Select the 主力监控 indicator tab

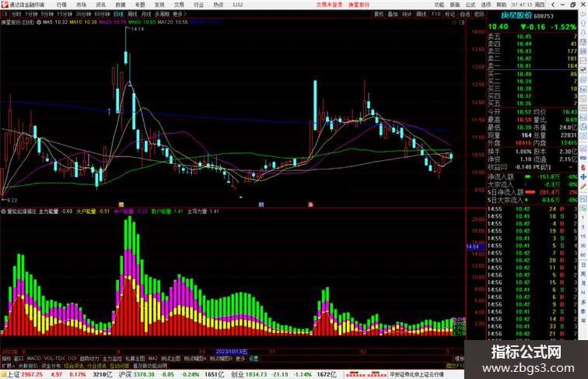coord(112,358)
